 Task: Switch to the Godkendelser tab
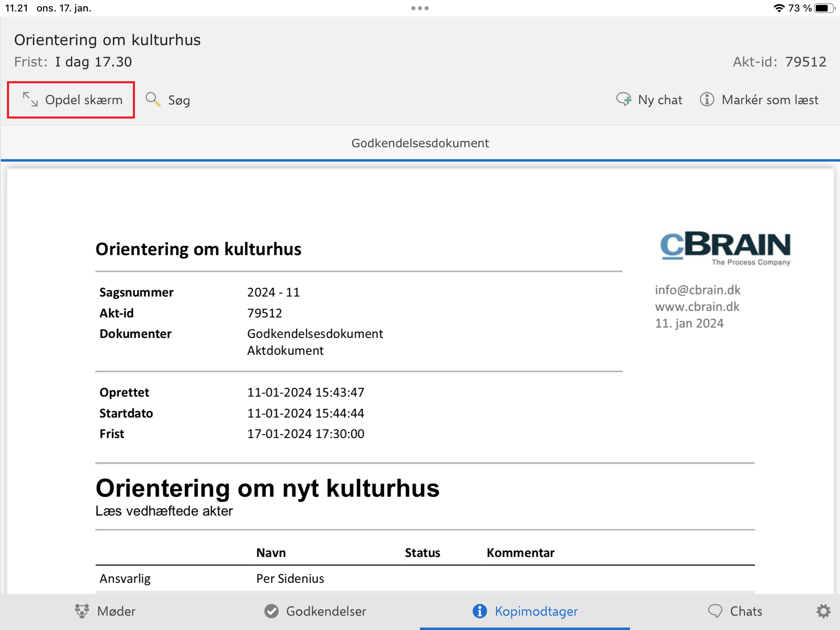coord(326,611)
